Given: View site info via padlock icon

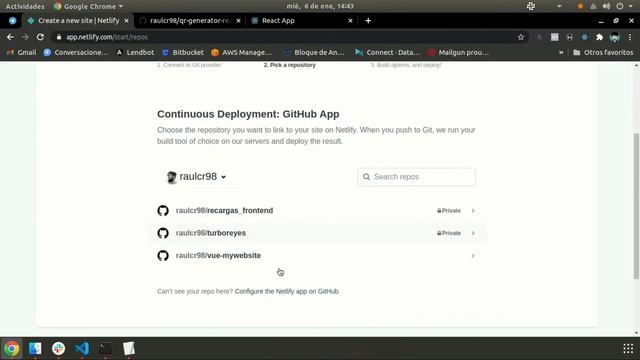Looking at the screenshot, I should coord(59,37).
